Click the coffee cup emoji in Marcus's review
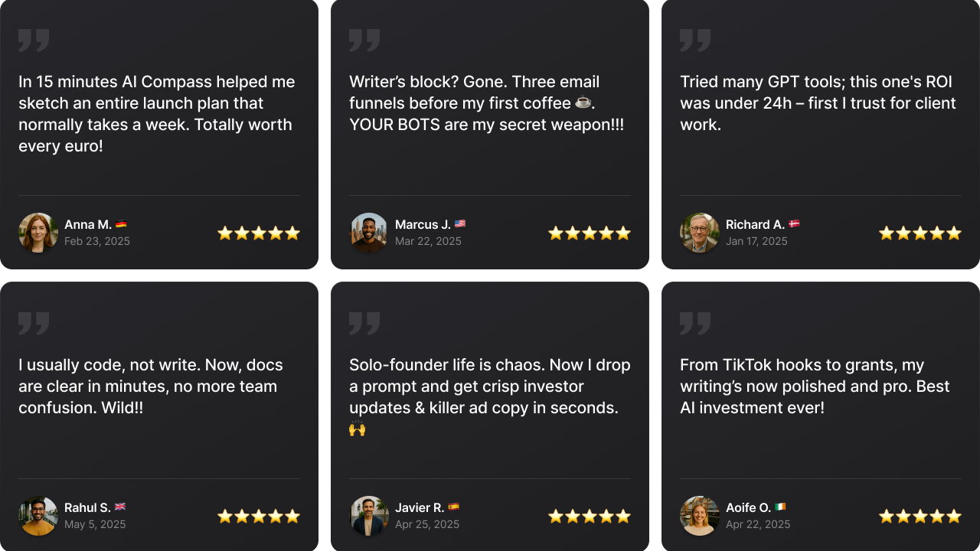Image resolution: width=980 pixels, height=551 pixels. point(583,103)
